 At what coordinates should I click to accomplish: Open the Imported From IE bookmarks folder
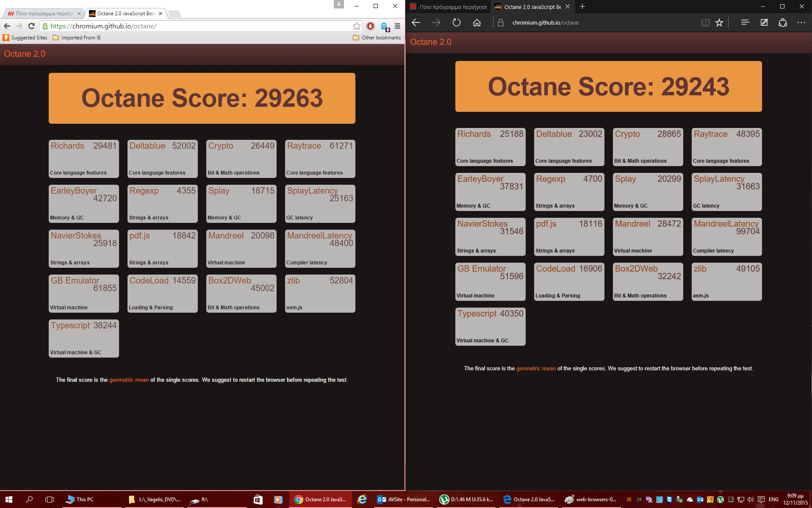click(77, 38)
